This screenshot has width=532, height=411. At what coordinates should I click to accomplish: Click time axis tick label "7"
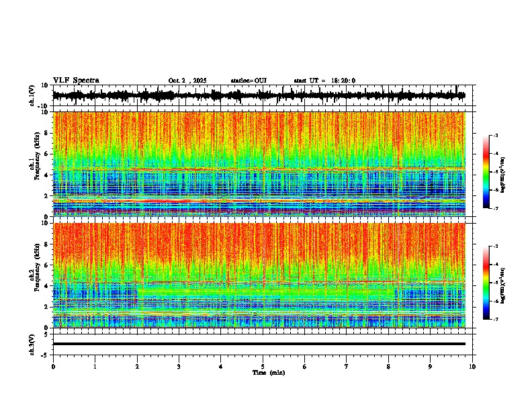click(x=347, y=367)
